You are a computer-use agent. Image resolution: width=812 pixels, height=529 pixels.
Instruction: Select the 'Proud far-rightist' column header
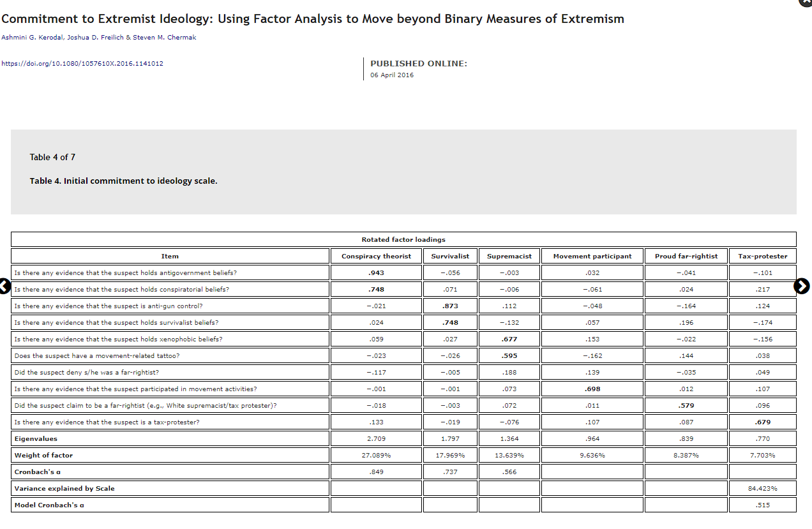click(x=686, y=256)
